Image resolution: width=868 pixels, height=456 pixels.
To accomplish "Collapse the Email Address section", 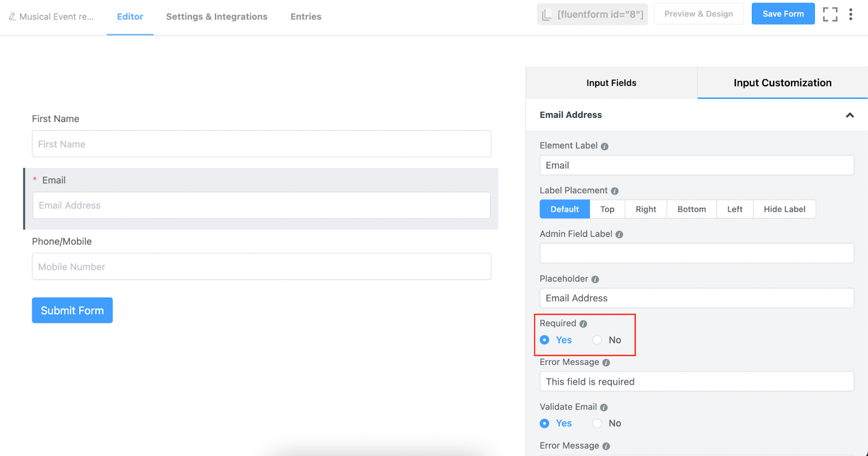I will click(x=850, y=115).
